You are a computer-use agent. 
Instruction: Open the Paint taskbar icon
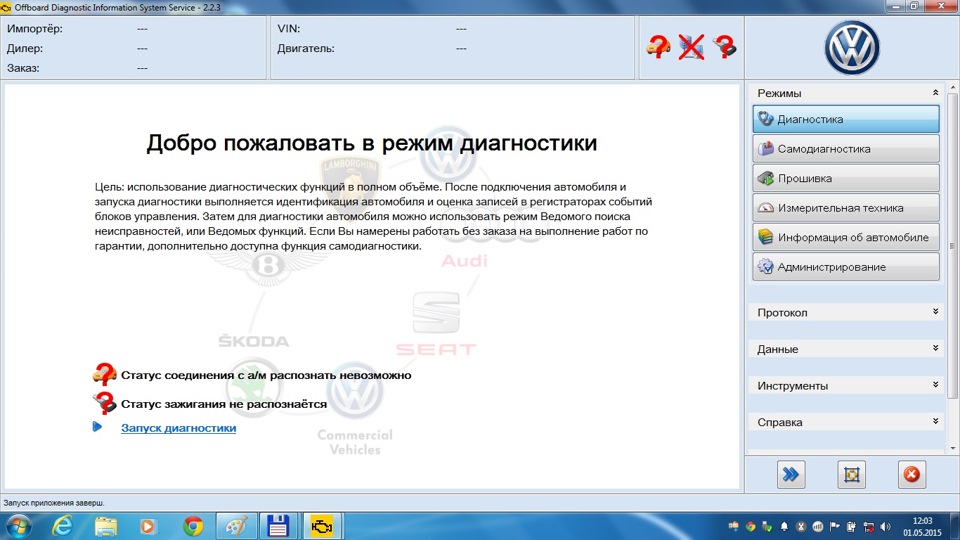click(x=236, y=526)
